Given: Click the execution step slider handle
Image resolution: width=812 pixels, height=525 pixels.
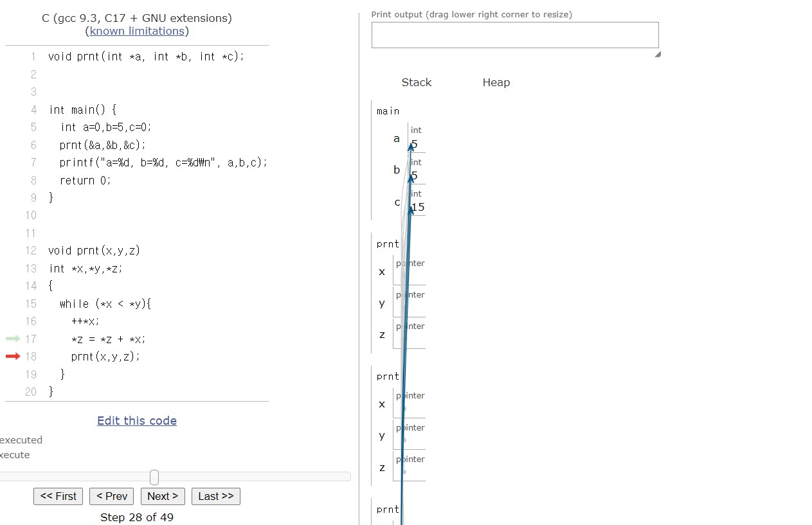Looking at the screenshot, I should pyautogui.click(x=154, y=477).
